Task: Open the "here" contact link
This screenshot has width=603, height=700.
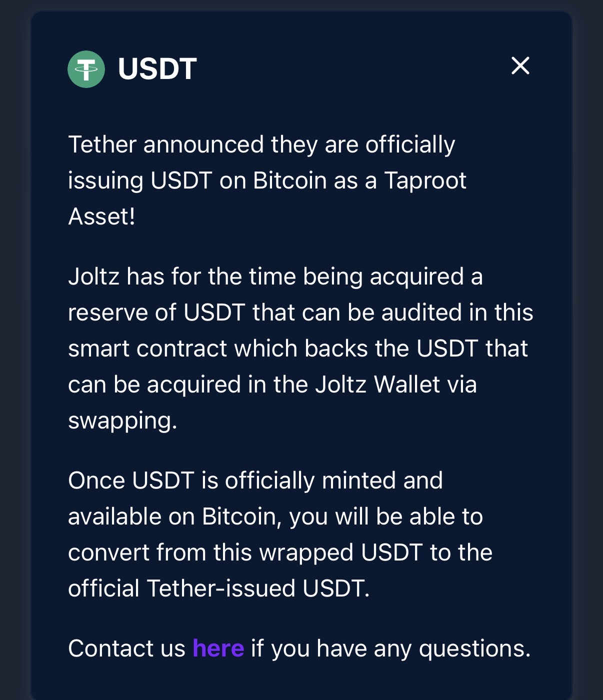Action: click(218, 648)
